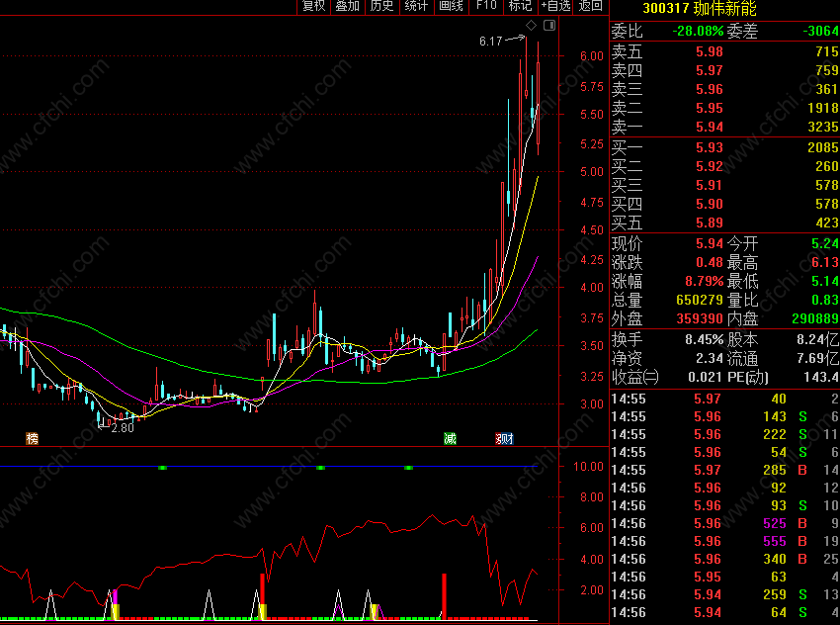This screenshot has width=840, height=625.
Task: Click the 流通 7.69亿 value
Action: 817,359
